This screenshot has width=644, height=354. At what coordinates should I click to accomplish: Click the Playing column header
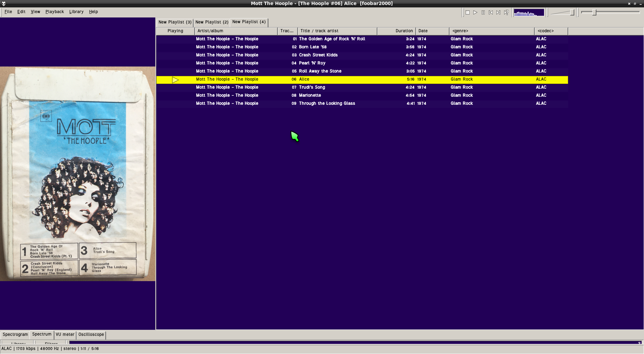point(175,31)
